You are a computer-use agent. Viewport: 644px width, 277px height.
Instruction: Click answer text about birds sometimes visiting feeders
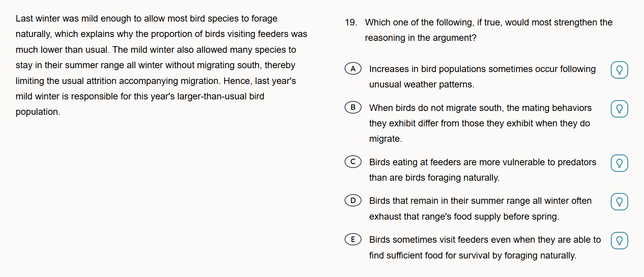[485, 247]
